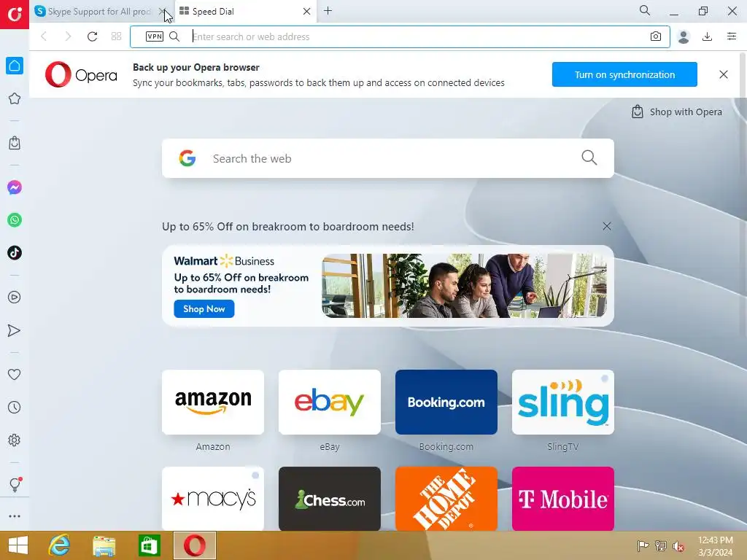747x560 pixels.
Task: Open the T-Mobile speed dial tile
Action: coord(563,499)
